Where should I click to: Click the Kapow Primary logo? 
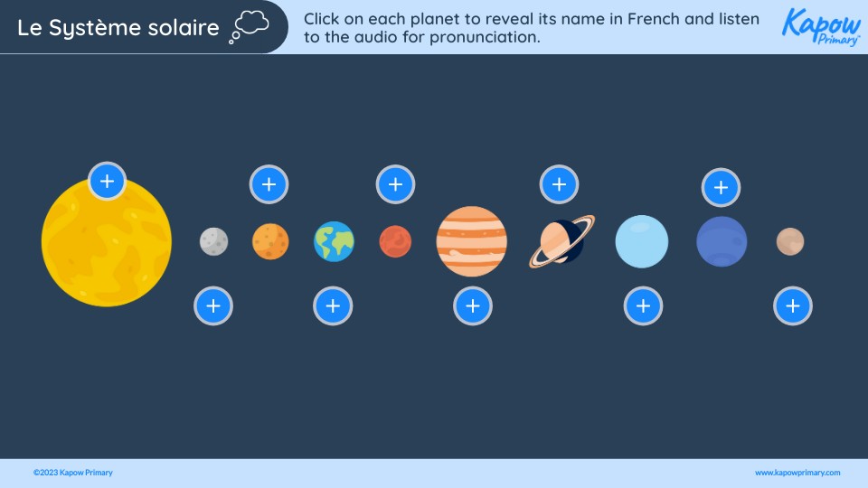click(x=821, y=27)
